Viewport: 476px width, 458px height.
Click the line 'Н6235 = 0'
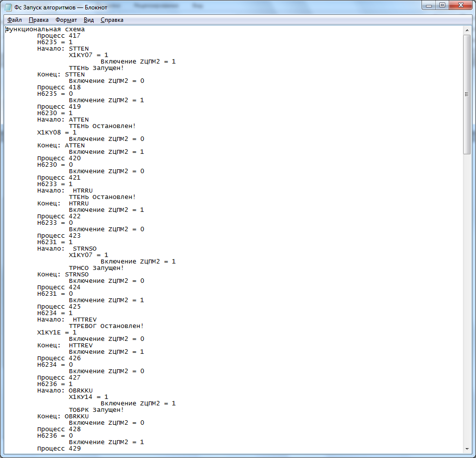point(55,94)
